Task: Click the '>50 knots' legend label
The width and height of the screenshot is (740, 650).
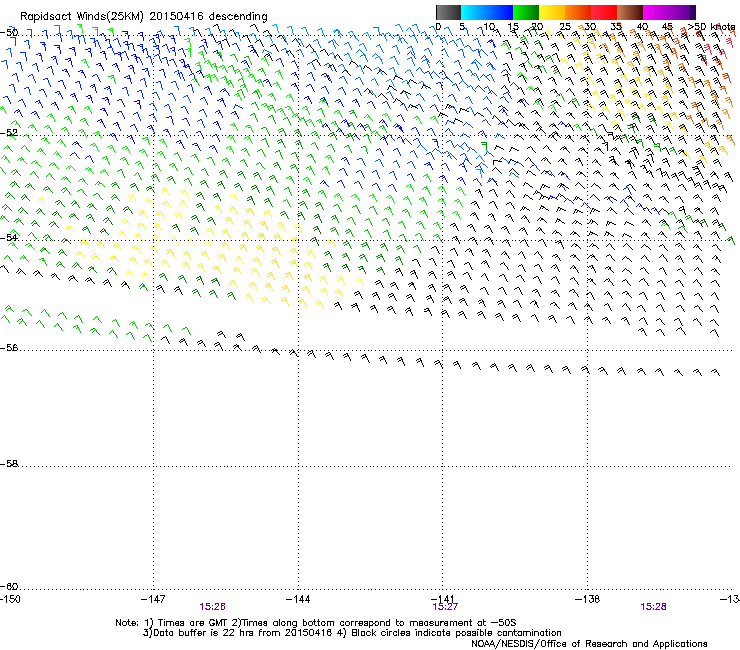Action: tap(712, 27)
